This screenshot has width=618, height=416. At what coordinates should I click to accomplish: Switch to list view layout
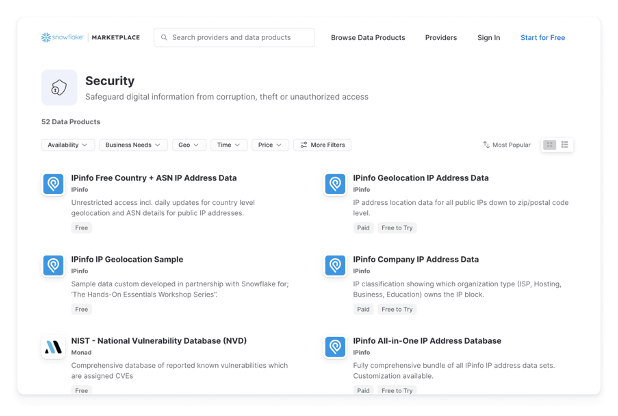[565, 145]
